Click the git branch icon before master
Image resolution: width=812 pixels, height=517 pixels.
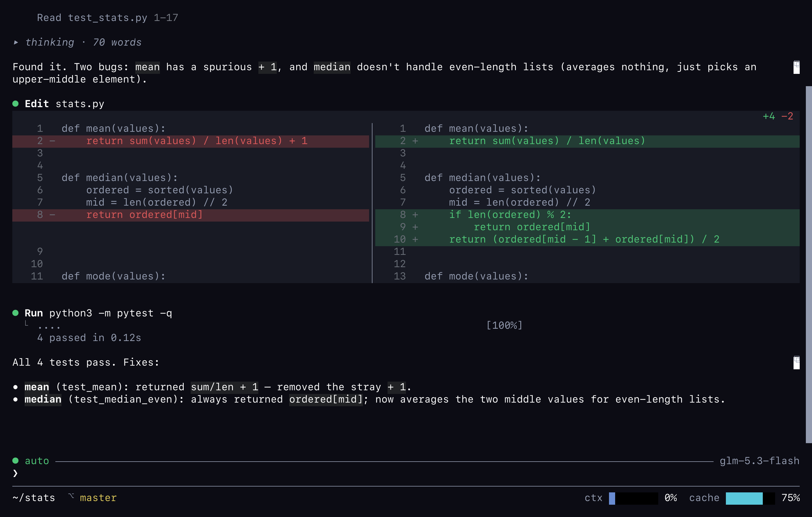pyautogui.click(x=71, y=496)
